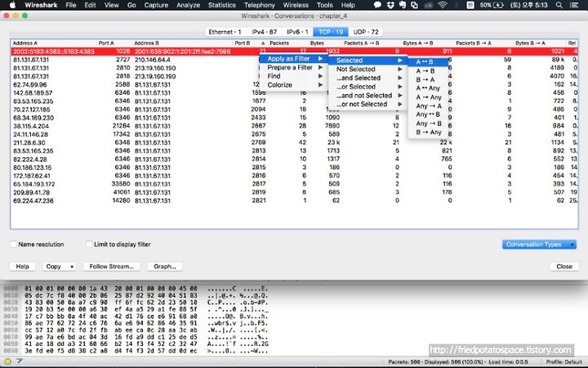The height and width of the screenshot is (368, 588).
Task: Select the conversation row for 38.115.4.204
Action: click(294, 126)
